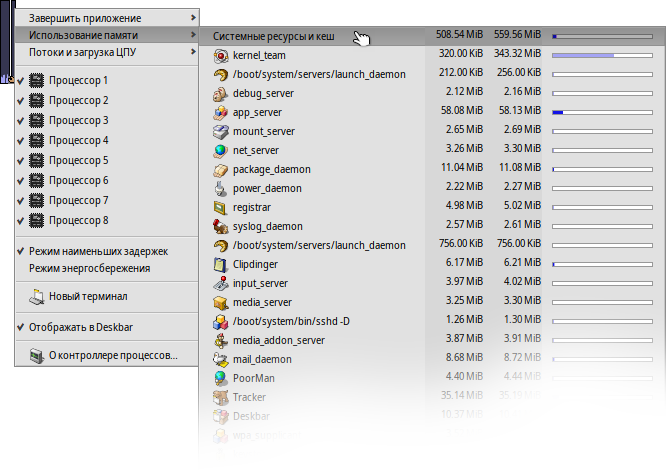Click the launch_daemon icon in the 756.00 KiB row
The width and height of the screenshot is (666, 470).
[x=220, y=246]
